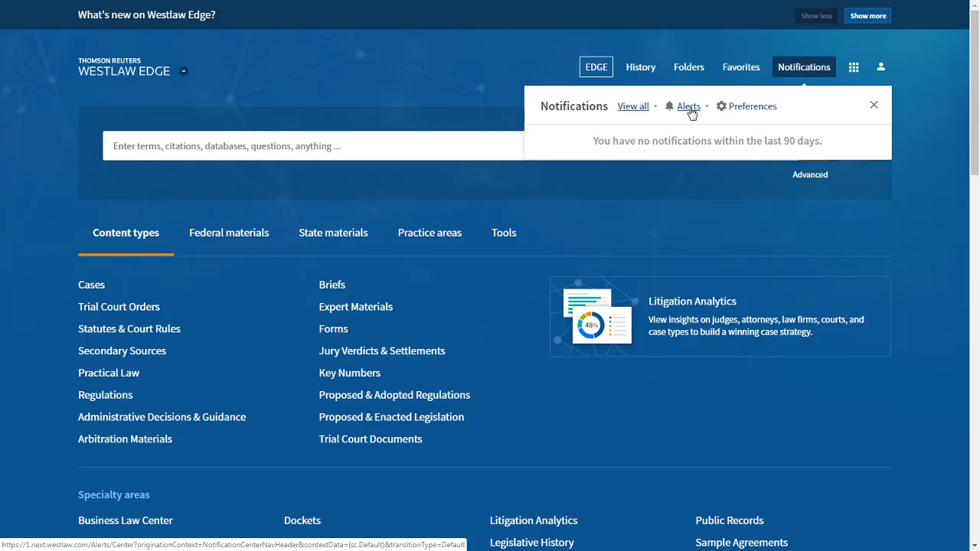The image size is (980, 551).
Task: Close the Notifications panel
Action: pos(874,105)
